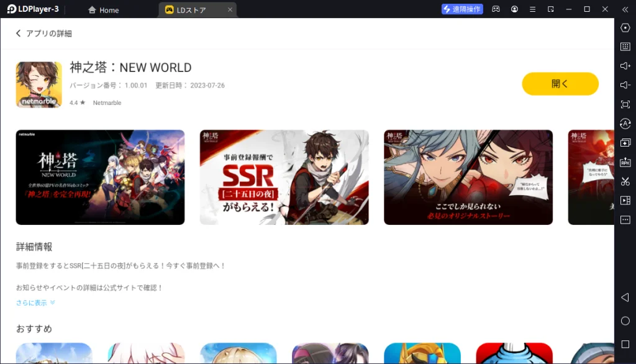Click the mini window mode icon
The image size is (636, 364).
point(550,9)
